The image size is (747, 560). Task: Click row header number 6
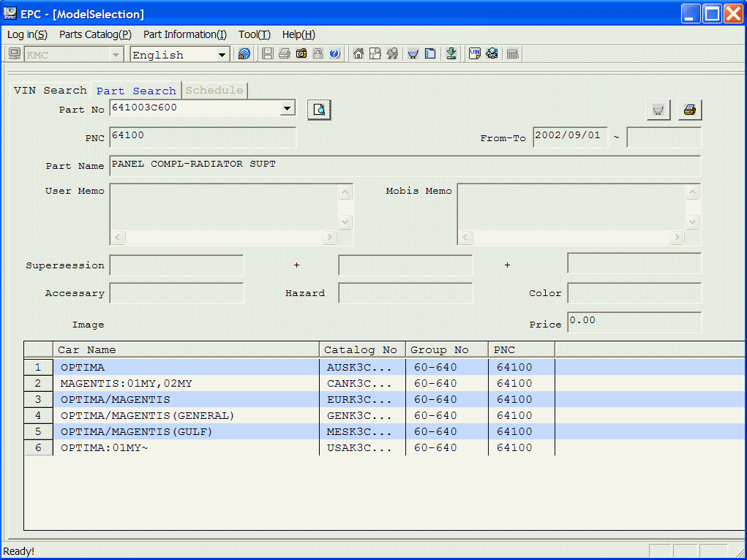(x=38, y=447)
